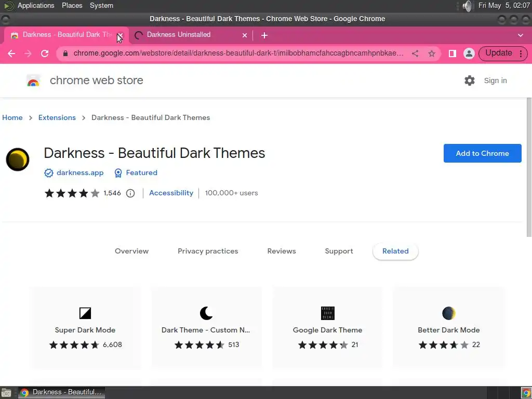Click the show desktop icon in bottom panel

click(x=6, y=393)
